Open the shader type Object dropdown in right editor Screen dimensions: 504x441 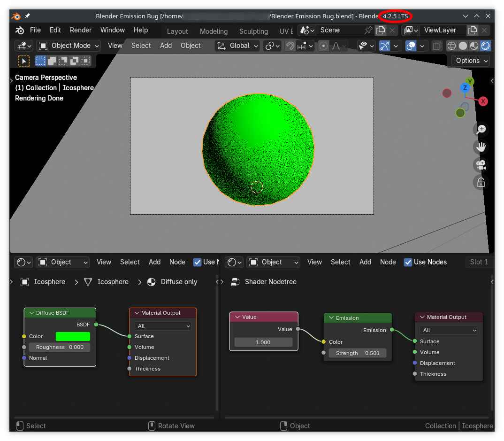[x=274, y=263]
